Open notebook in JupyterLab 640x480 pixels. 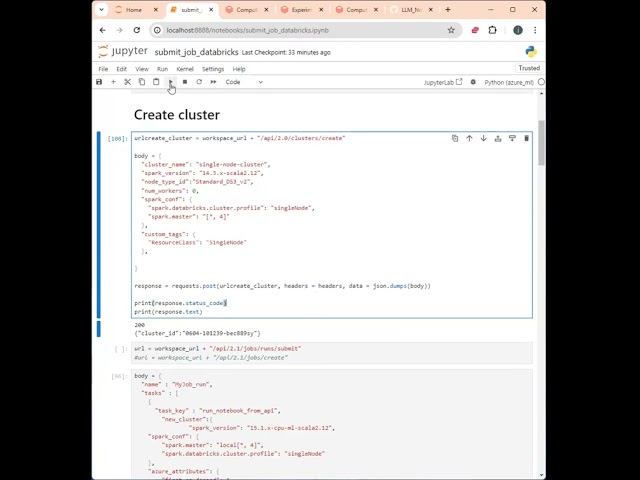[443, 82]
